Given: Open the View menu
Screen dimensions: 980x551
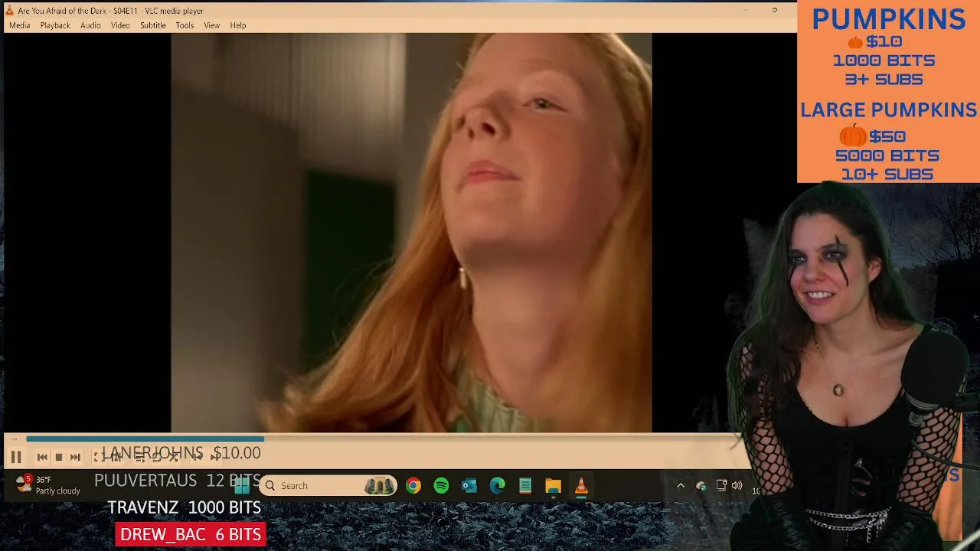Looking at the screenshot, I should 211,25.
